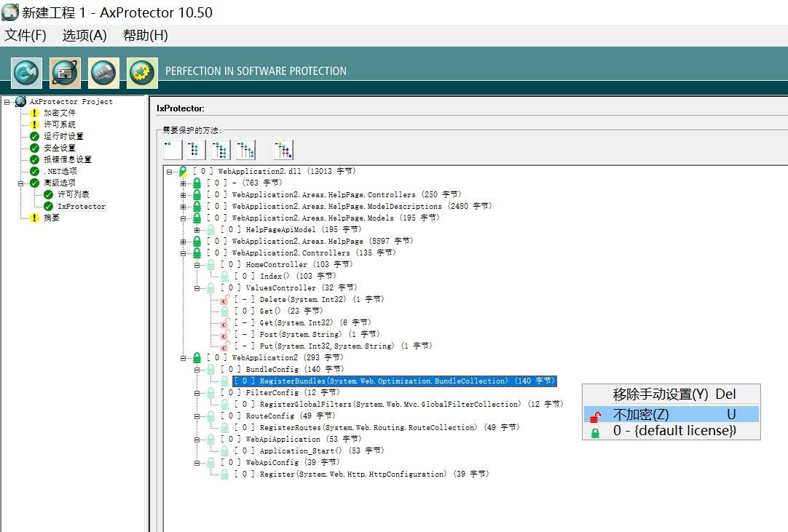788x532 pixels.
Task: Choose 不加密(Z) from context menu
Action: click(x=671, y=414)
